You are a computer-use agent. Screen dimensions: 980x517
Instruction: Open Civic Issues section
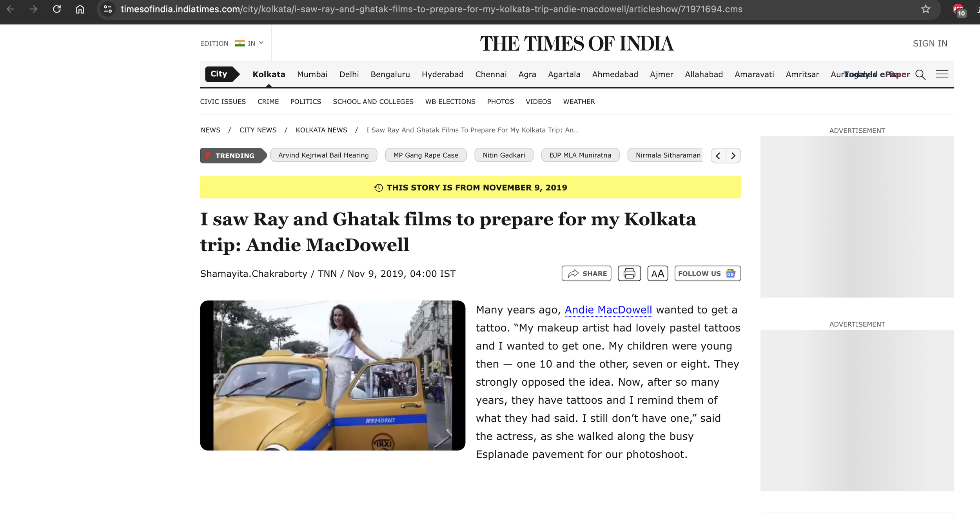(223, 102)
